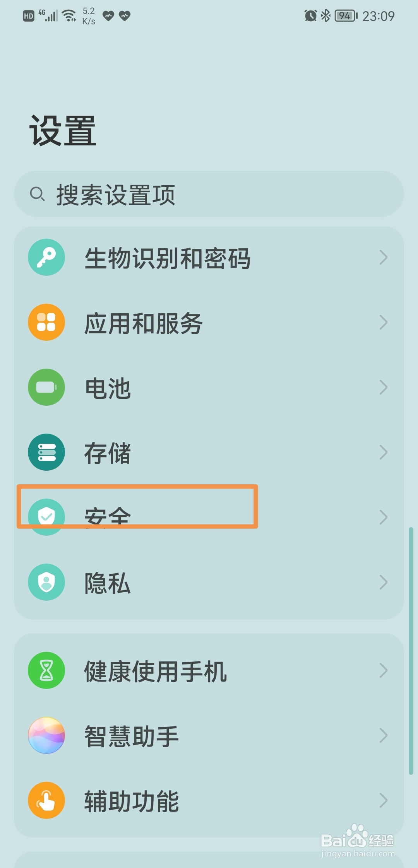
Task: Tap the security shield checkmark icon
Action: click(46, 516)
